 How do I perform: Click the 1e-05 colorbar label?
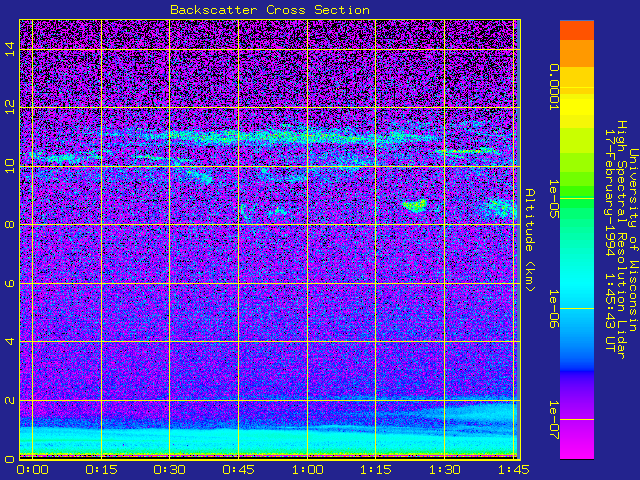(553, 199)
